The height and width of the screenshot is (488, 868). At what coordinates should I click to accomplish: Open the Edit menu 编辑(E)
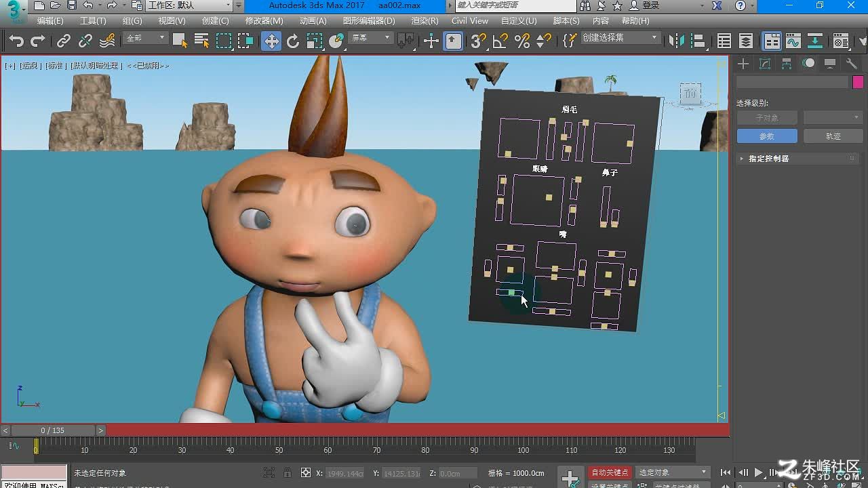50,21
